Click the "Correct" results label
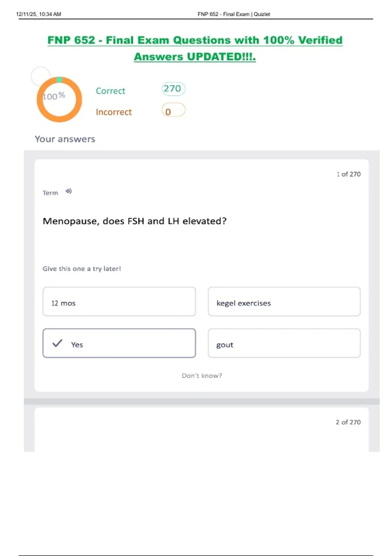This screenshot has width=392, height=556. (x=110, y=91)
